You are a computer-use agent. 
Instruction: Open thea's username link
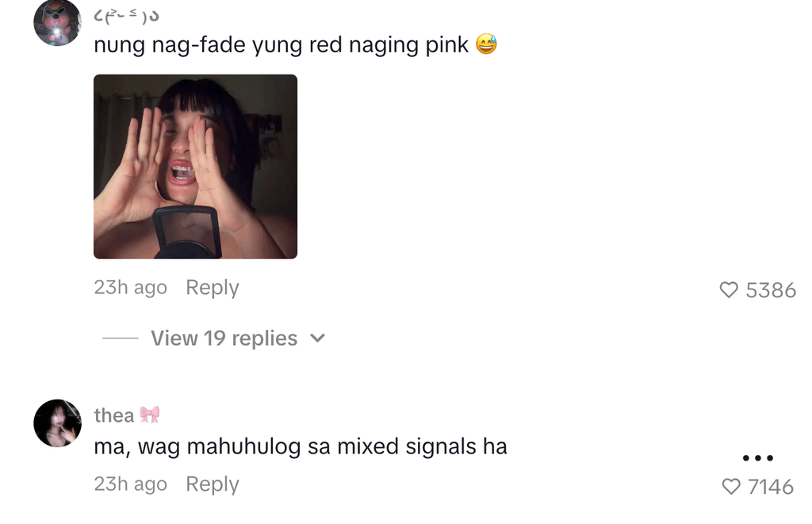[x=114, y=415]
